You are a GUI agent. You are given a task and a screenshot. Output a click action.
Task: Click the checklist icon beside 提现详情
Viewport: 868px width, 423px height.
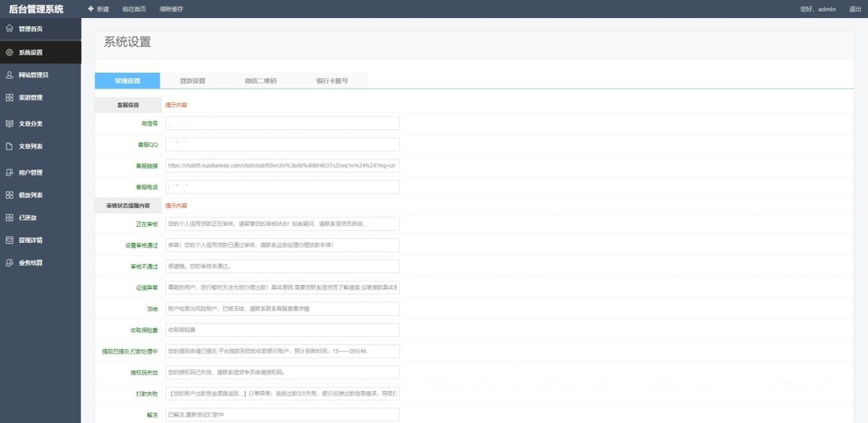pyautogui.click(x=9, y=240)
